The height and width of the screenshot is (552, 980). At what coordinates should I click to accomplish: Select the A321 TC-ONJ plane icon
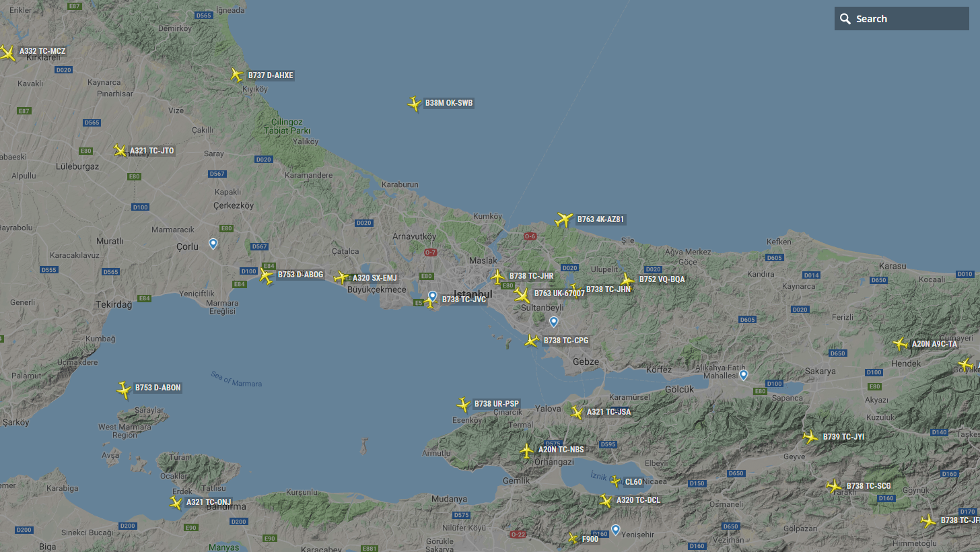point(176,502)
